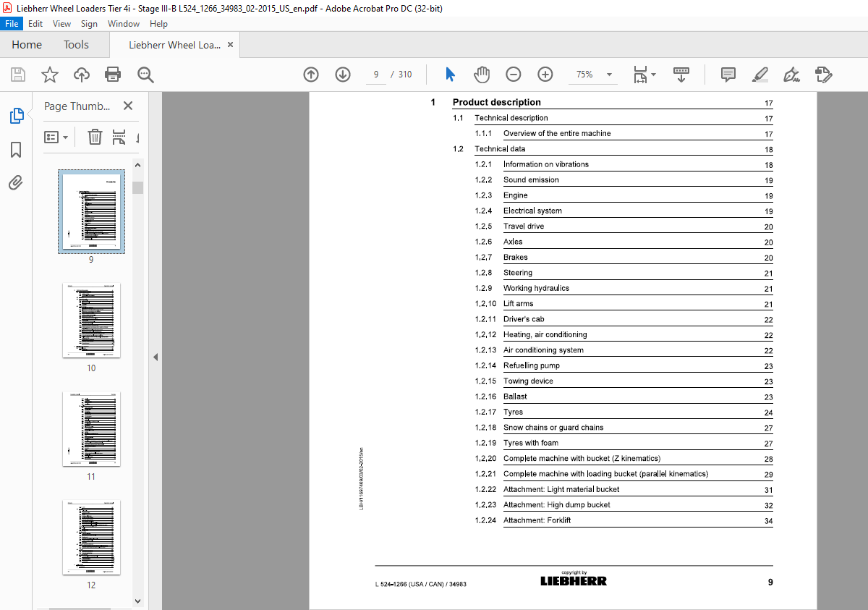Open the 'Sound emission' entry
Viewport: 868px width, 610px height.
coord(531,179)
